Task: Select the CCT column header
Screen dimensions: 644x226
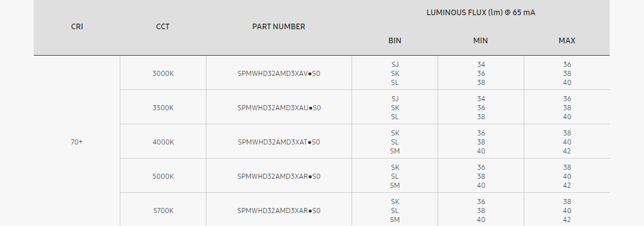Action: (x=163, y=26)
